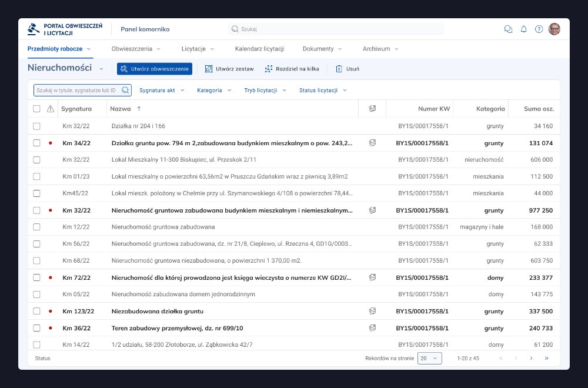Click the portal gavel logo
Screen dimensions: 588x388
pos(34,29)
